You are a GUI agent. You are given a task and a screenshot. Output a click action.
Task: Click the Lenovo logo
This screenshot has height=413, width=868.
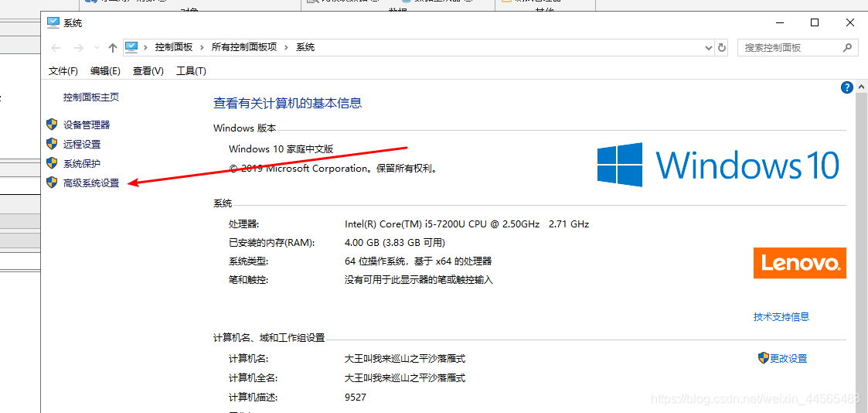[x=800, y=263]
